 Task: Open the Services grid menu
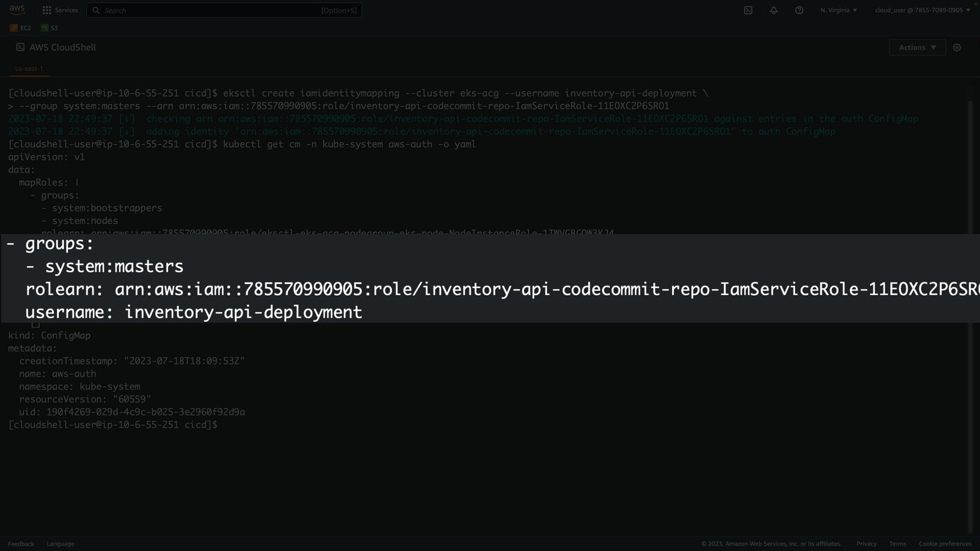47,10
